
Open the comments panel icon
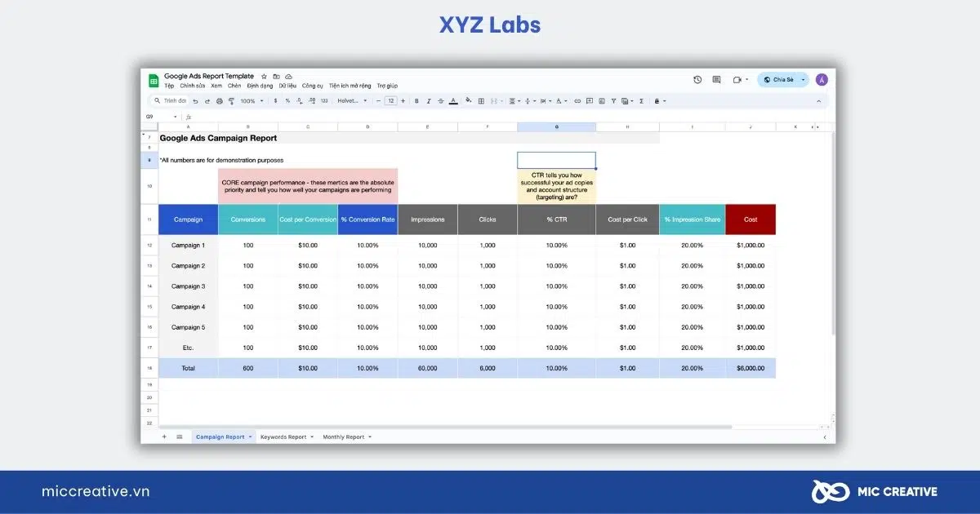pos(716,79)
